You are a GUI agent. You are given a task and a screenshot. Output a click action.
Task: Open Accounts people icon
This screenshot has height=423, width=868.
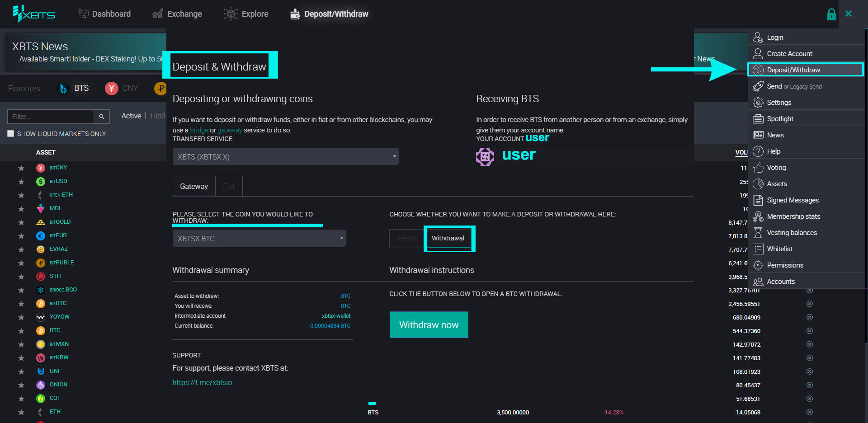(x=758, y=282)
